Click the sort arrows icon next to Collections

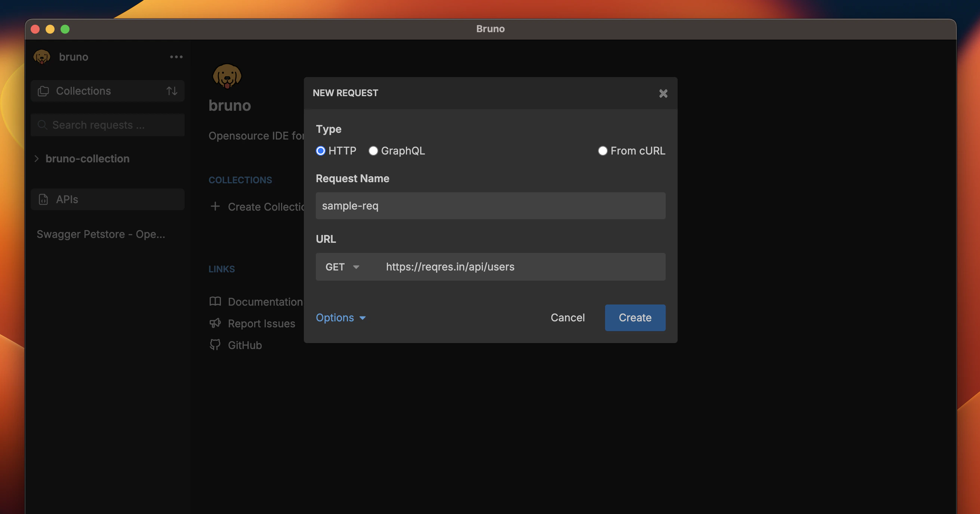pyautogui.click(x=172, y=91)
